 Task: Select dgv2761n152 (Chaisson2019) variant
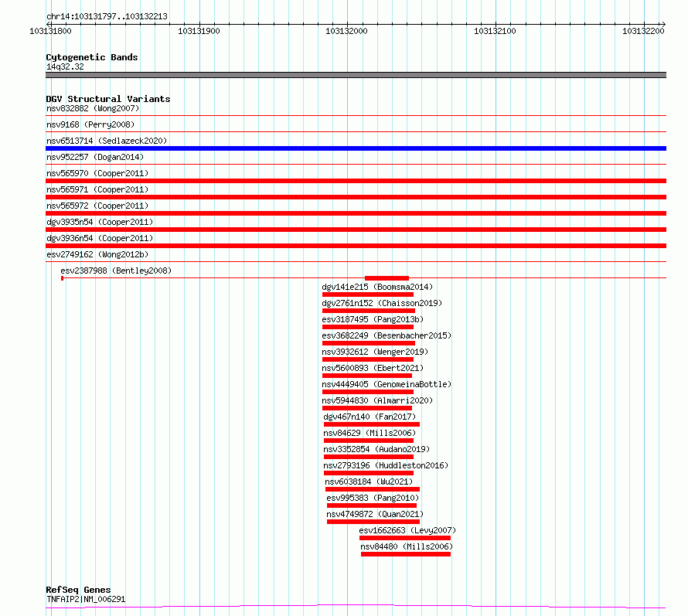click(382, 303)
